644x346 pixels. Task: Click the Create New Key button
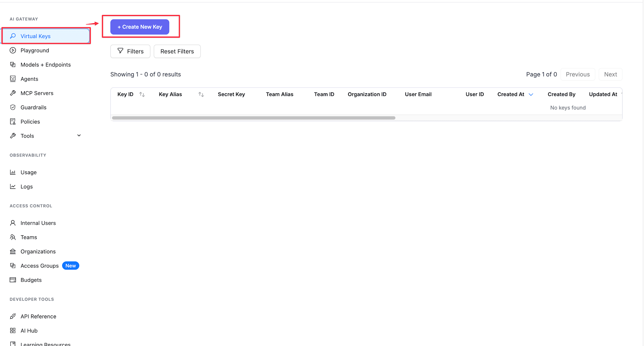pyautogui.click(x=139, y=27)
